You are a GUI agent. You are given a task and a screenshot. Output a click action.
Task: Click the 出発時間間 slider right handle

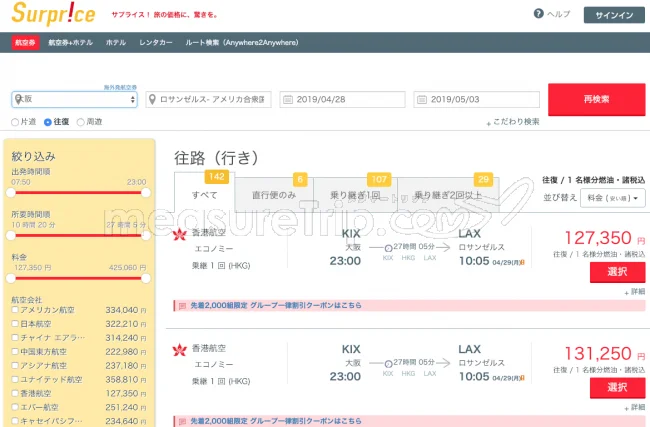click(146, 192)
